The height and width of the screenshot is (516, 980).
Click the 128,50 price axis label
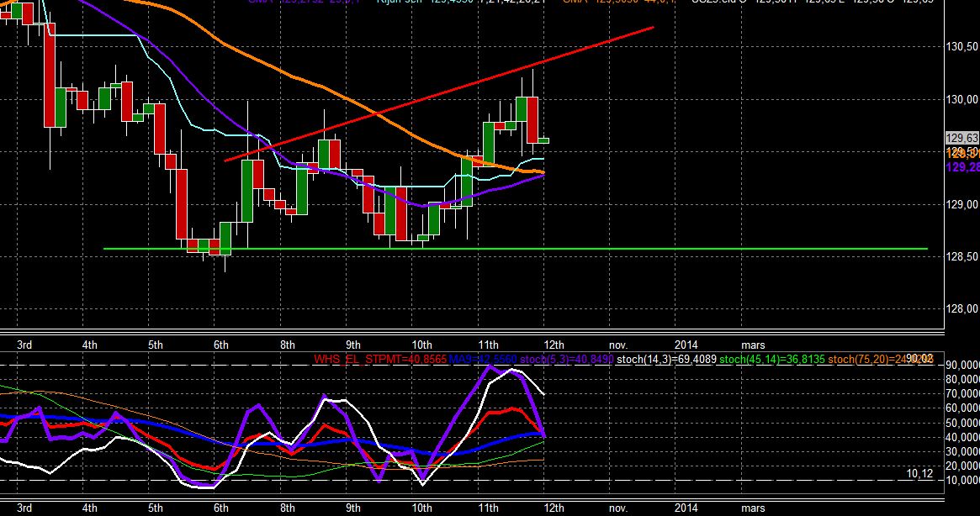tap(961, 257)
